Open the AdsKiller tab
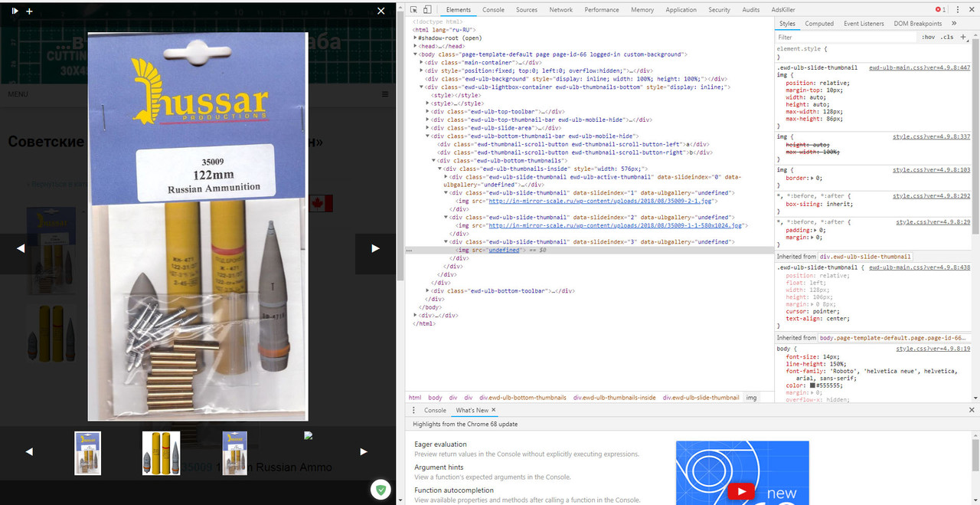The image size is (980, 505). [784, 10]
